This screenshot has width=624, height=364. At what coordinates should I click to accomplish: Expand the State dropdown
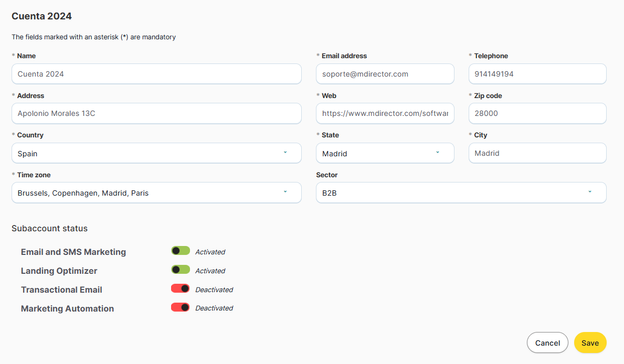385,153
